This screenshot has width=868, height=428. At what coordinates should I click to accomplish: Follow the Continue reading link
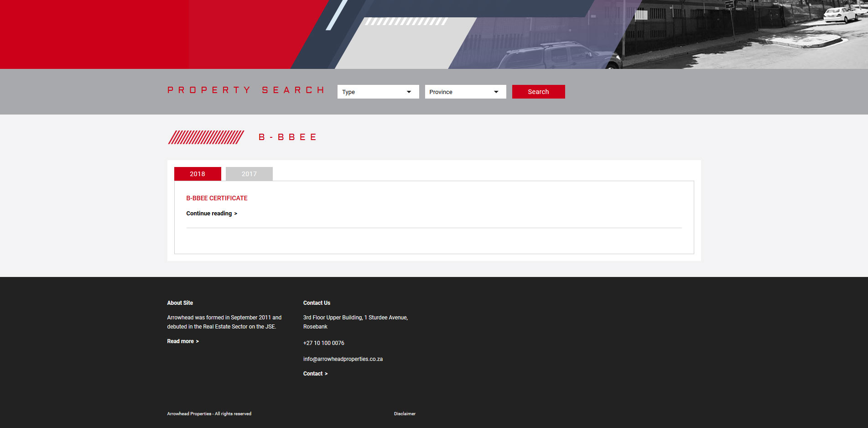click(x=212, y=214)
